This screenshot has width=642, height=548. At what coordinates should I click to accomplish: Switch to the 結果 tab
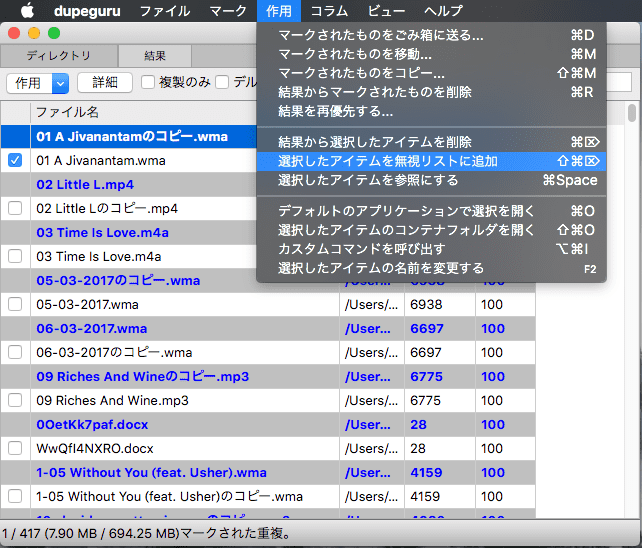pyautogui.click(x=156, y=56)
